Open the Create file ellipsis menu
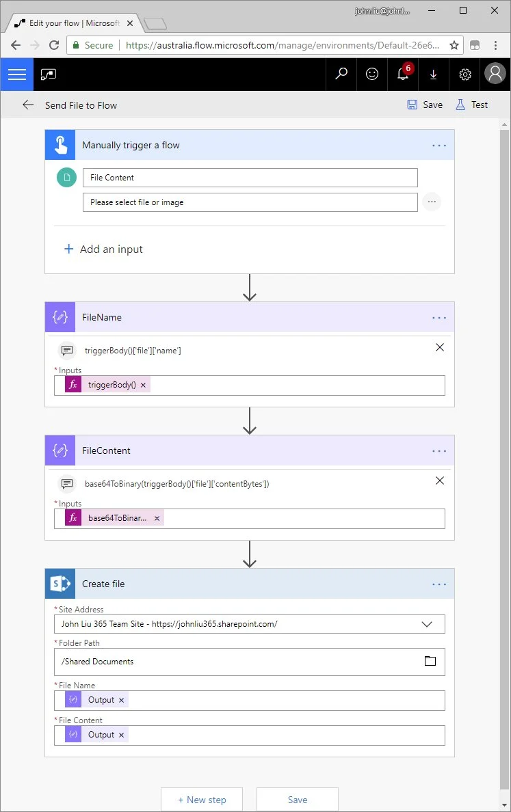 (439, 584)
